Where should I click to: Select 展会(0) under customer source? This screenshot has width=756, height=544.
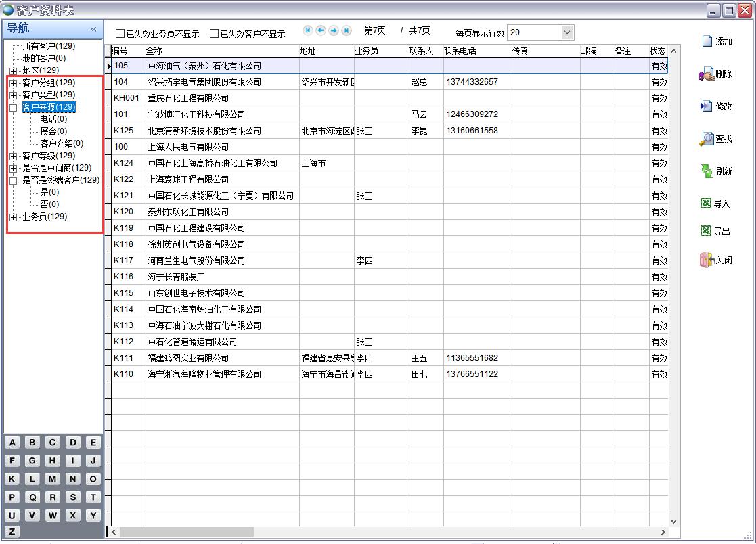[53, 131]
